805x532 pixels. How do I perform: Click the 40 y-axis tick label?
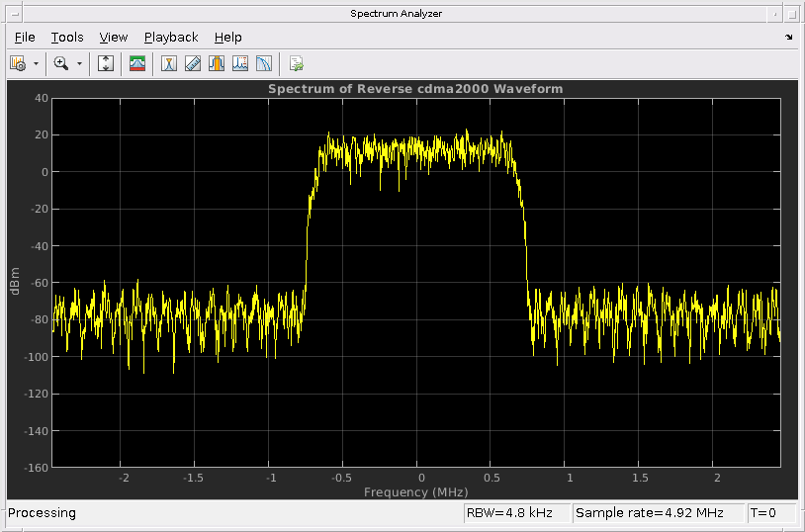click(43, 98)
